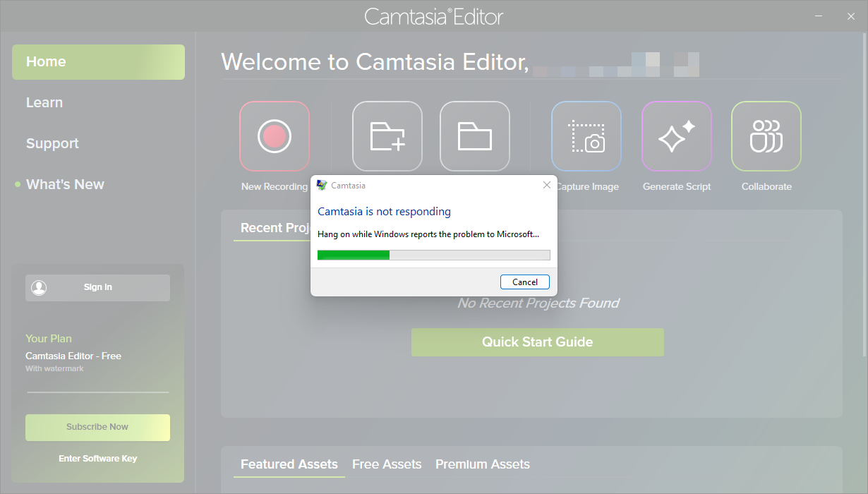This screenshot has height=494, width=868.
Task: Click the 'With watermark' label
Action: [54, 369]
